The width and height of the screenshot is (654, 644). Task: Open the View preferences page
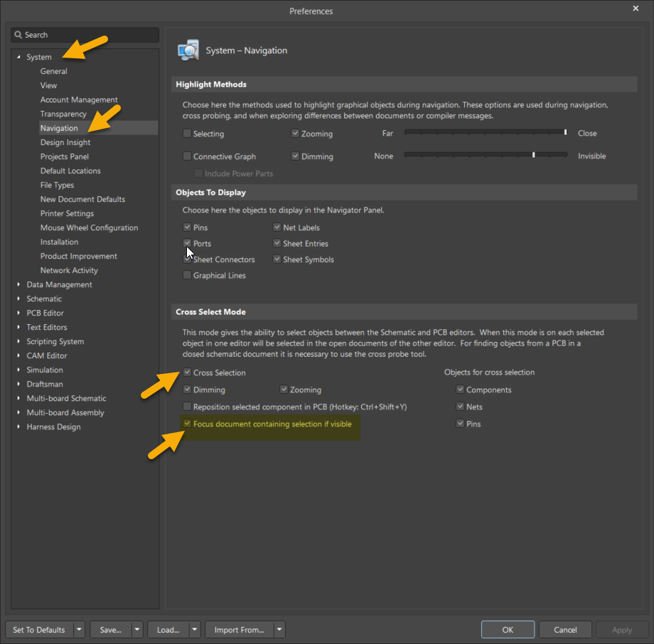point(48,85)
